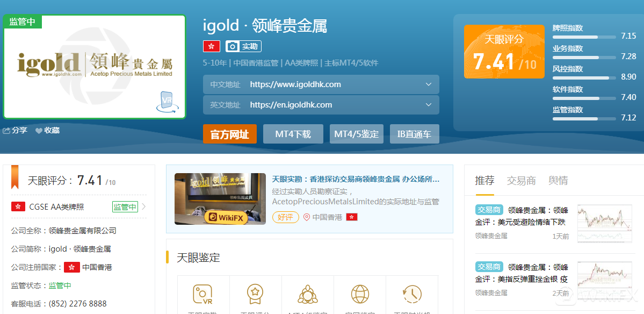The width and height of the screenshot is (644, 314).
Task: Switch to the 舆情 tab
Action: [x=558, y=181]
